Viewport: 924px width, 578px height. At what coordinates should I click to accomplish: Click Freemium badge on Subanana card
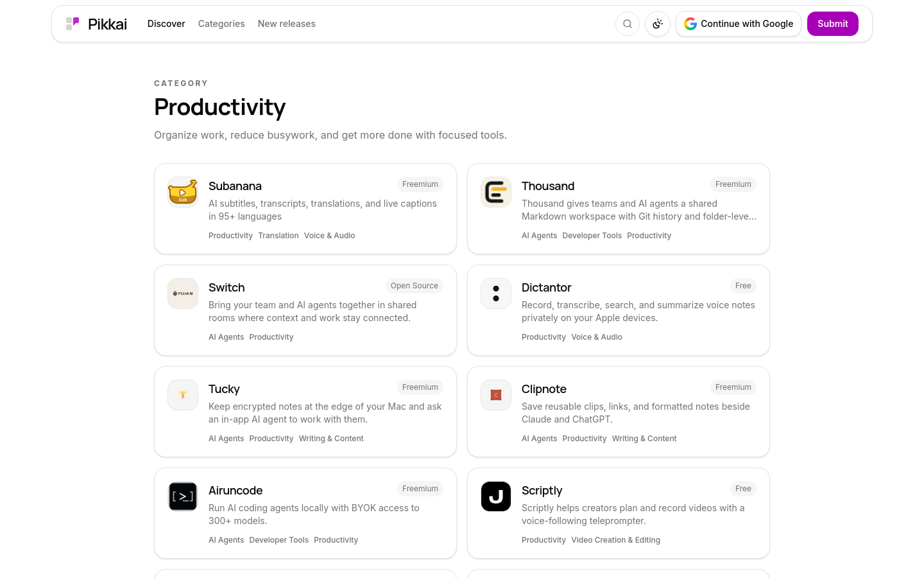pos(420,184)
